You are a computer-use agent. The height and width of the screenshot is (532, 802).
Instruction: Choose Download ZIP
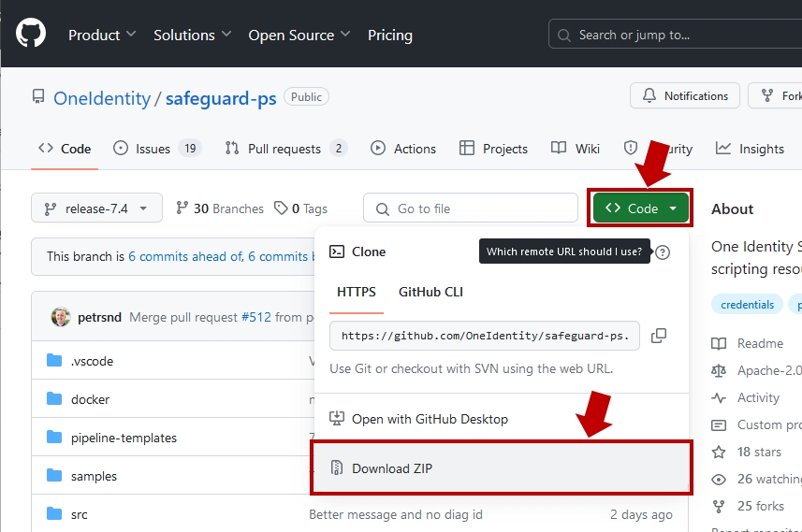[502, 468]
